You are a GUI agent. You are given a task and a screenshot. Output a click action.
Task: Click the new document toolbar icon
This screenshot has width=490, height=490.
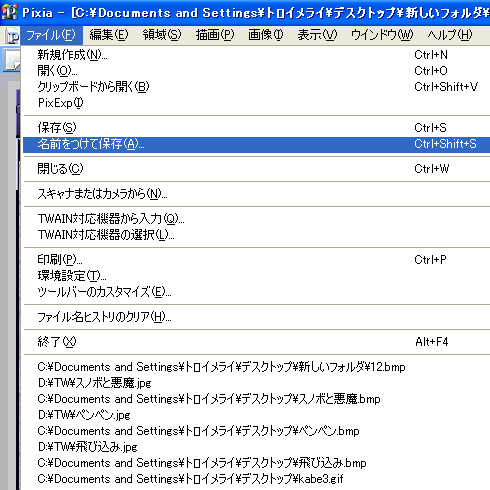(12, 60)
